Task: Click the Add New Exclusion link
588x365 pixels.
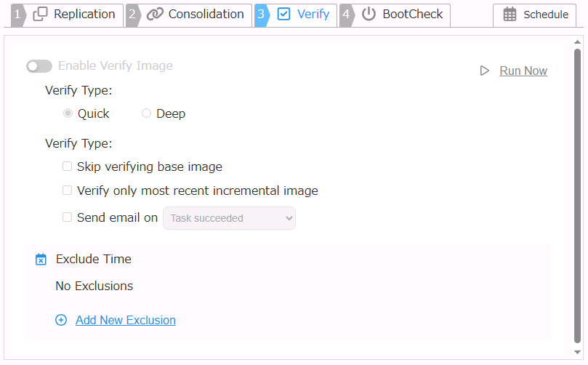Action: click(x=126, y=320)
